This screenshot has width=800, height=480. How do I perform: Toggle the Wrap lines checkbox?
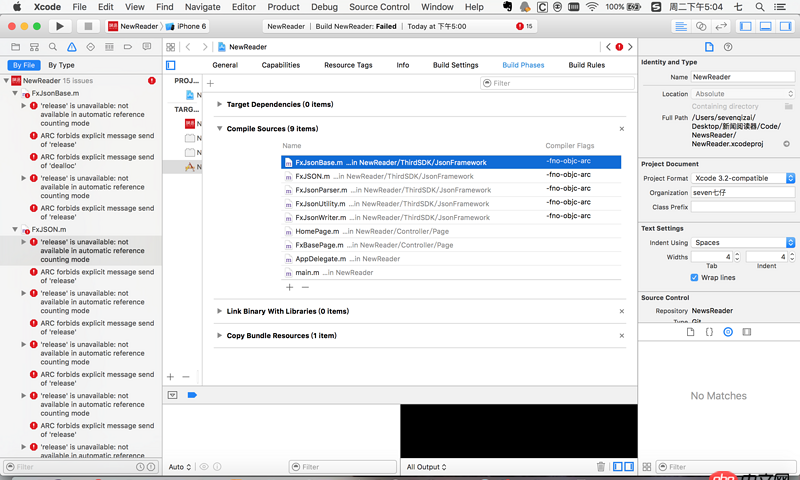coord(694,277)
